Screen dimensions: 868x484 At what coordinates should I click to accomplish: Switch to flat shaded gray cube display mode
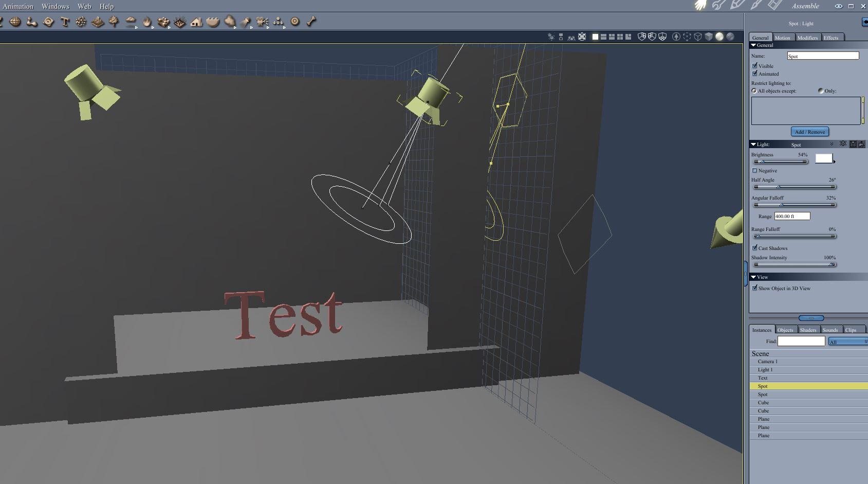[709, 37]
